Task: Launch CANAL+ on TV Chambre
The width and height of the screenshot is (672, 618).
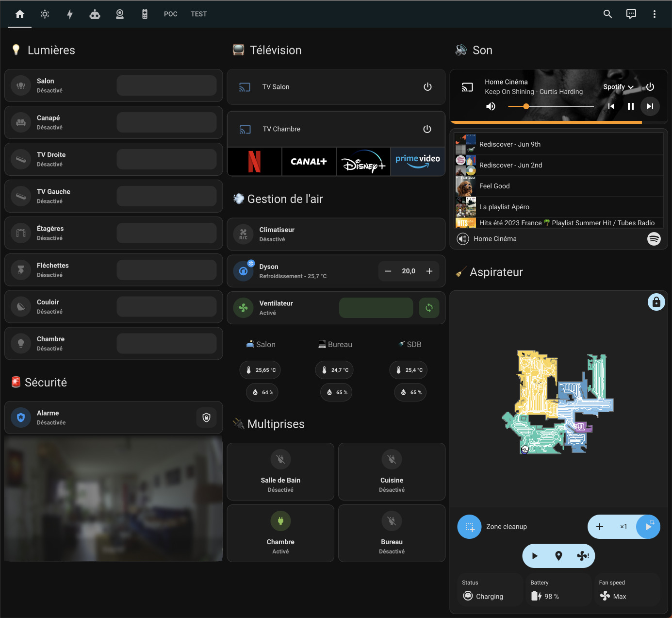Action: pos(309,162)
